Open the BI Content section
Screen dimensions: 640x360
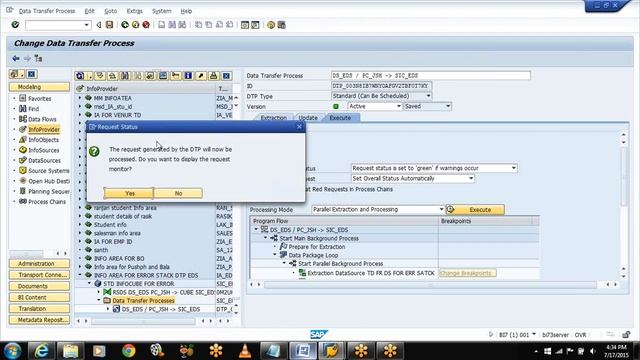39,297
